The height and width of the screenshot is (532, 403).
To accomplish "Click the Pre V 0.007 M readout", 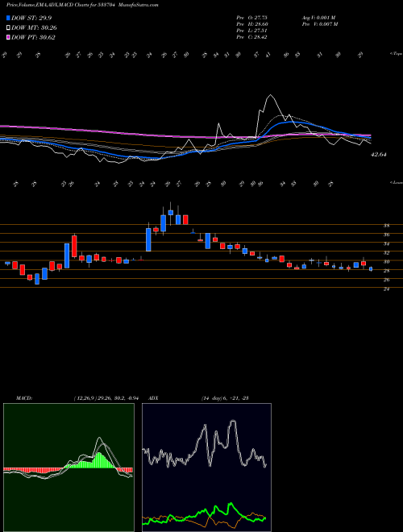I will coord(321,24).
